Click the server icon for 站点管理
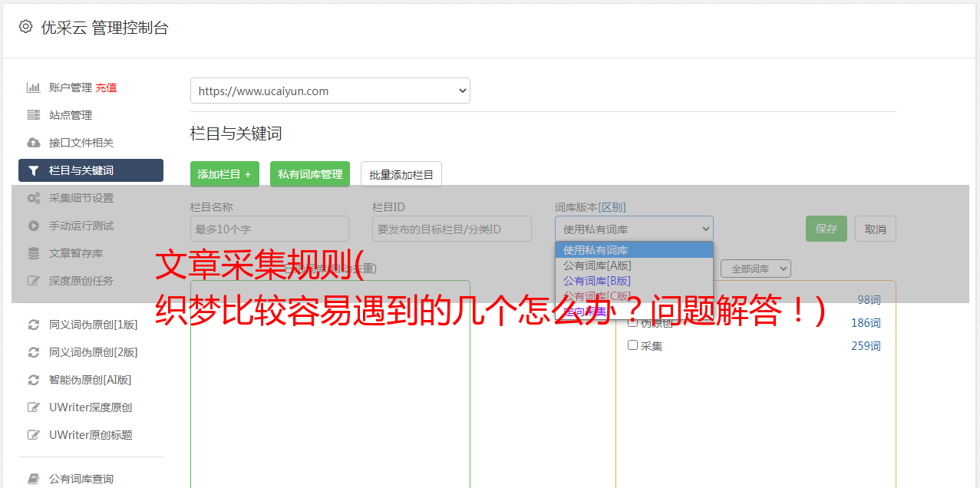The width and height of the screenshot is (980, 488). (x=34, y=115)
